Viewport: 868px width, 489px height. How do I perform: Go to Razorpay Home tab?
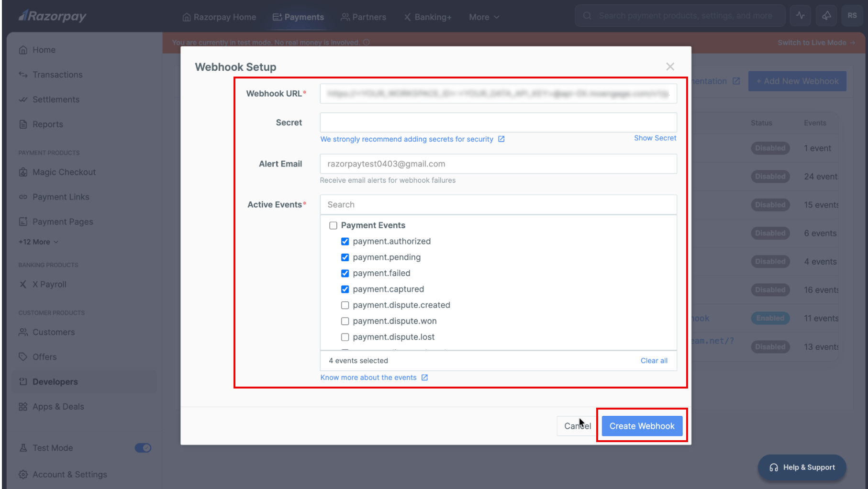coord(219,17)
